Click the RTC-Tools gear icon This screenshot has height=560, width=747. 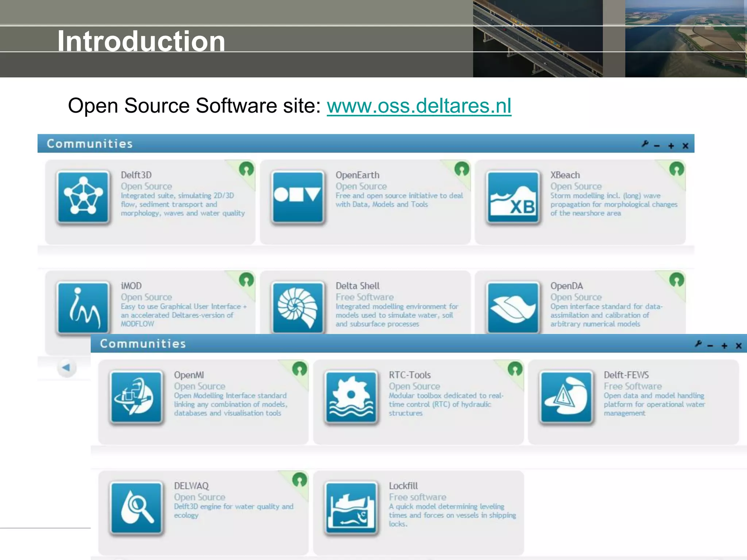[351, 397]
